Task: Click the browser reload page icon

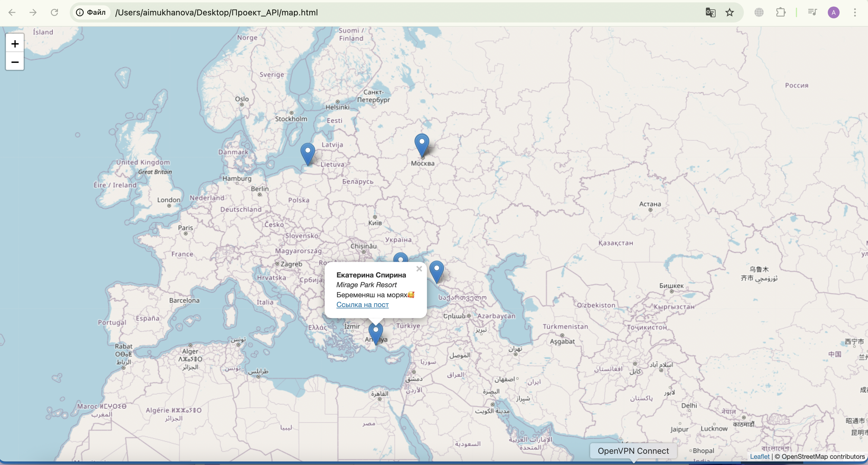Action: (54, 12)
